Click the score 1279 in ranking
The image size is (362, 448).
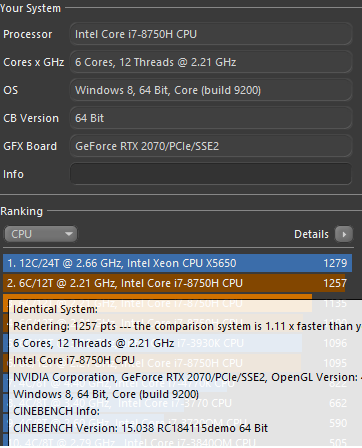pos(335,263)
